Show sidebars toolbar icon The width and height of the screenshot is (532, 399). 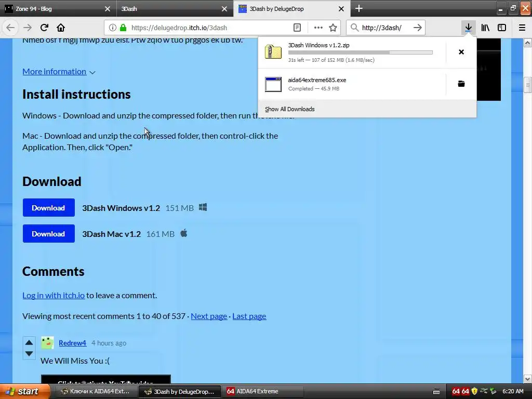coord(502,28)
